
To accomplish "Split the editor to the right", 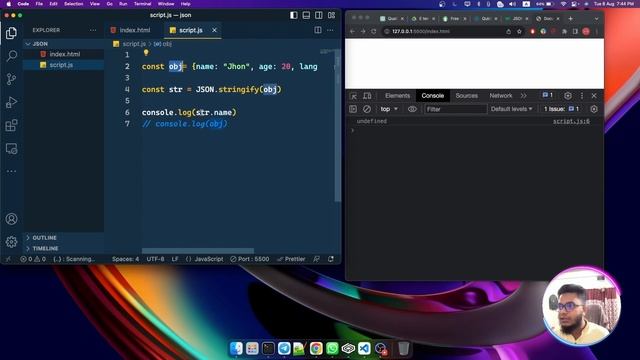I will coord(318,30).
